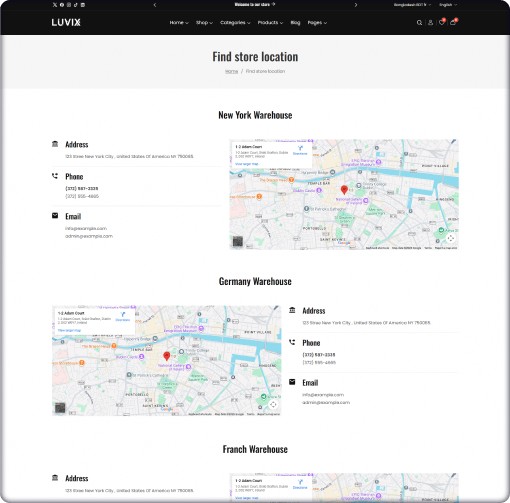Image resolution: width=510 pixels, height=503 pixels.
Task: Show next announcement with right arrow
Action: [356, 5]
